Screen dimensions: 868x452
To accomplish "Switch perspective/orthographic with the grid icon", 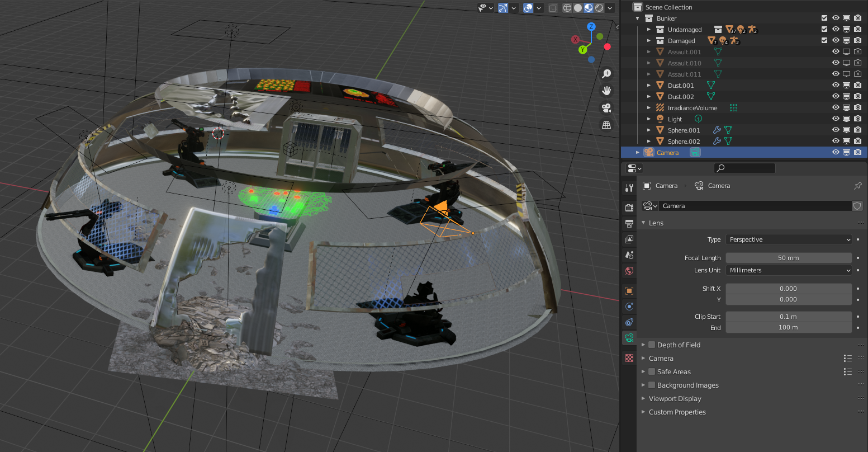I will click(x=606, y=125).
